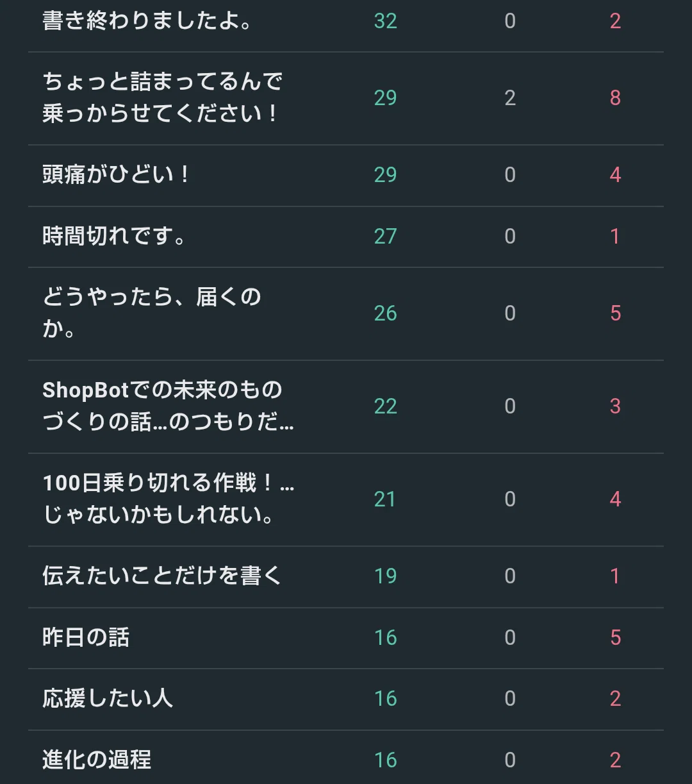Click view count 27 for 時間切れです。
Screen dimensions: 692x784
pyautogui.click(x=386, y=237)
